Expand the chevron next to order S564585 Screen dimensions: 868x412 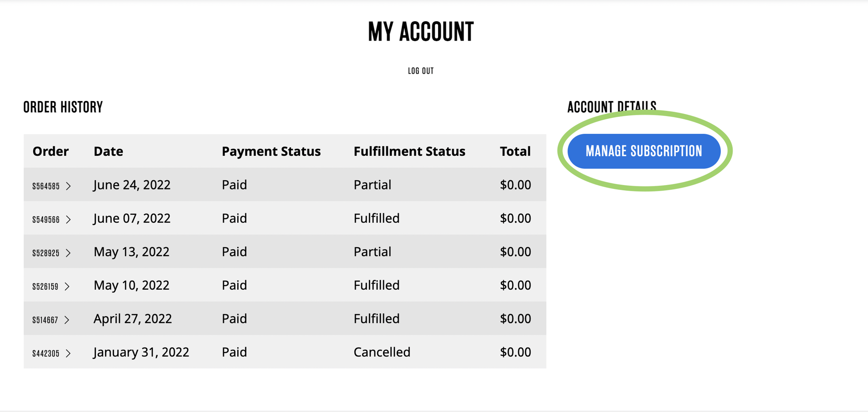pyautogui.click(x=69, y=186)
